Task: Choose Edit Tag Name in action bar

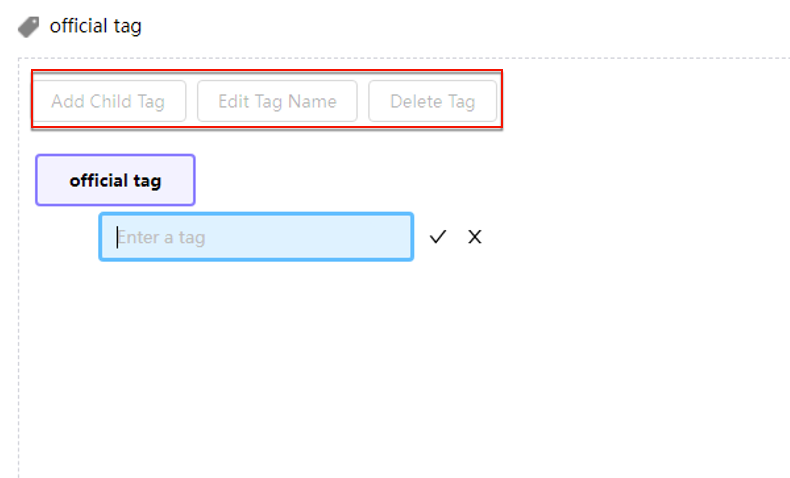Action: pos(277,101)
